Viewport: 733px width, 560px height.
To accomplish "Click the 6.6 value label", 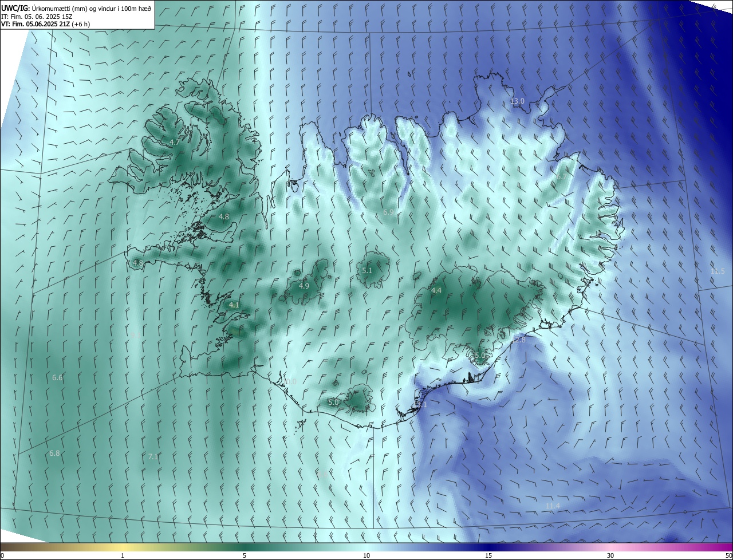I will click(x=57, y=378).
